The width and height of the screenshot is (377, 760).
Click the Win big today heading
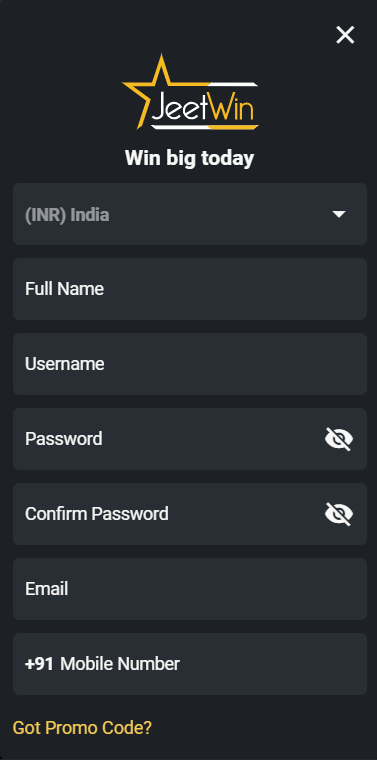(x=189, y=158)
